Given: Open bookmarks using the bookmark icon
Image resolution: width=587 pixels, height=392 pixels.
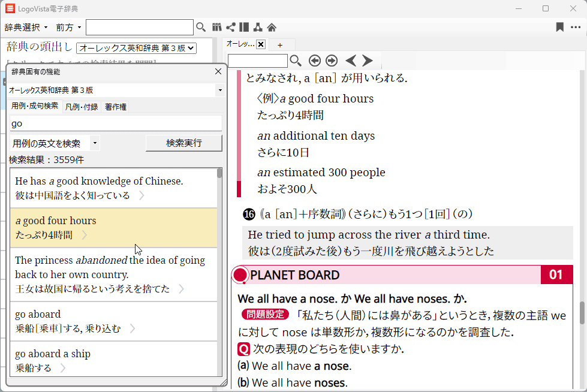Looking at the screenshot, I should pos(559,27).
